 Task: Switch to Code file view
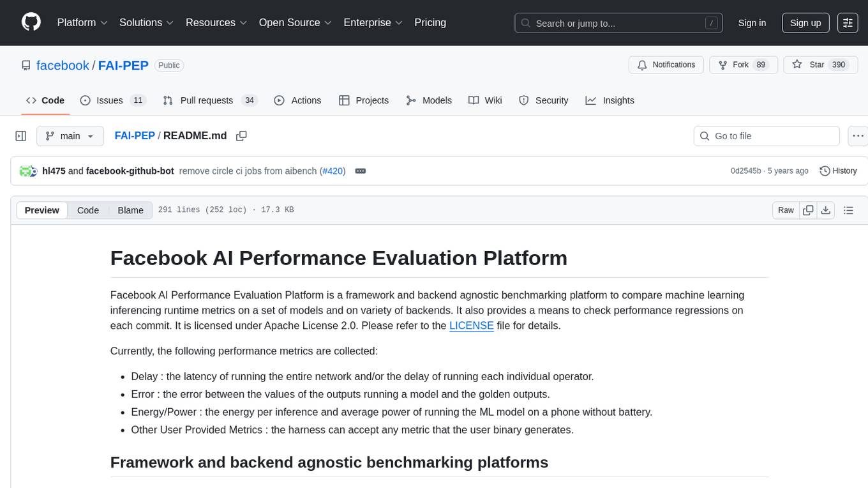pyautogui.click(x=88, y=210)
